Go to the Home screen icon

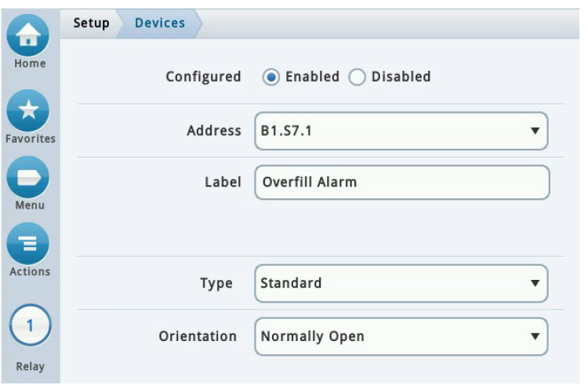tap(28, 35)
